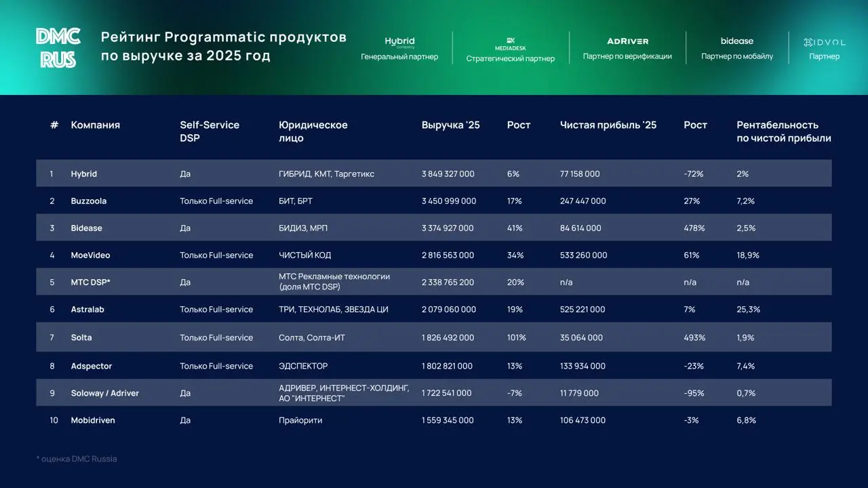Viewport: 868px width, 488px height.
Task: Click legal entity 'Прайорити'
Action: (300, 420)
